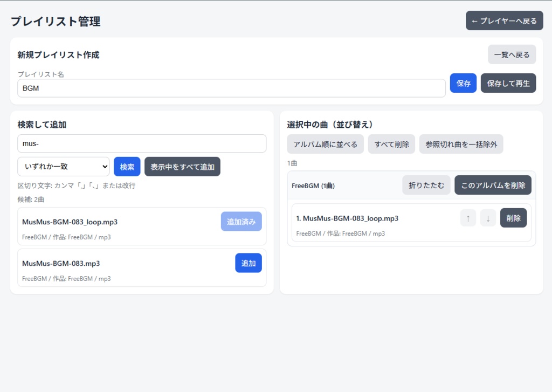Viewport: 552px width, 392px height.
Task: Save the playlist with the 保存 button
Action: click(x=463, y=83)
